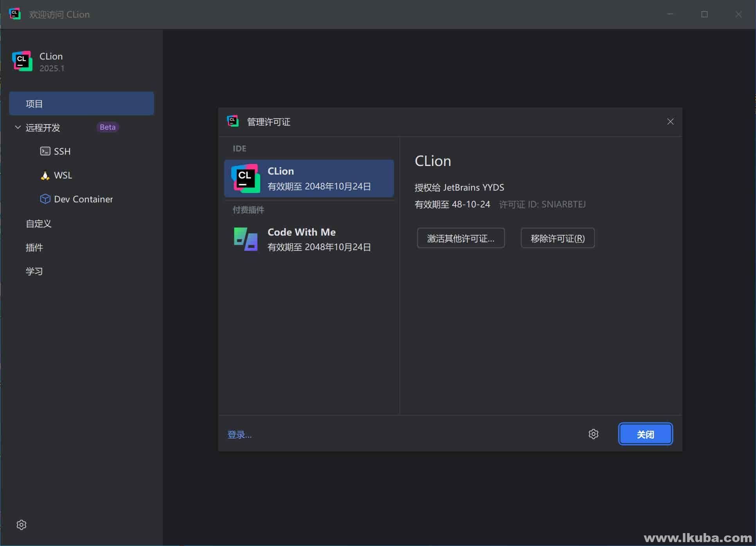Click the 移除许可证(R) button
Viewport: 756px width, 546px height.
tap(558, 238)
